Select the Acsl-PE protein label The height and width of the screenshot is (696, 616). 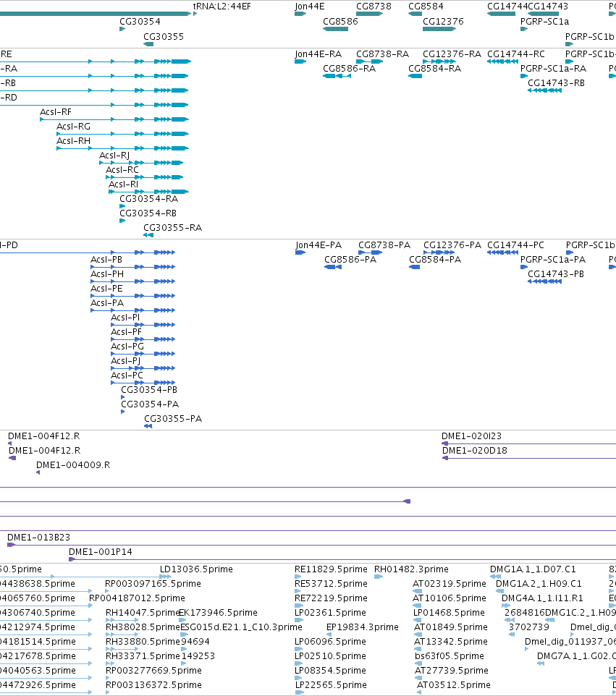click(x=106, y=289)
